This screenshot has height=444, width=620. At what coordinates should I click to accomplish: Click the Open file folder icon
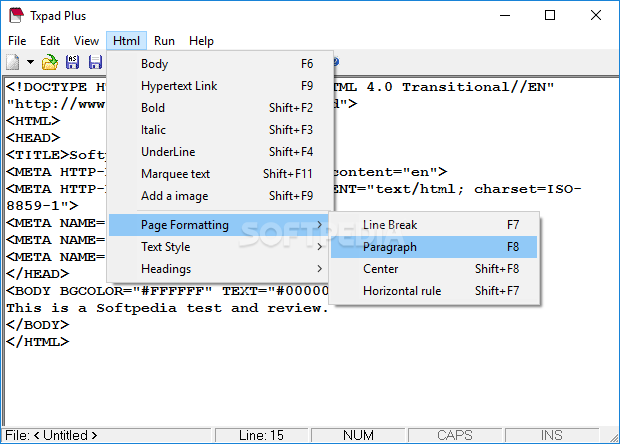point(50,62)
